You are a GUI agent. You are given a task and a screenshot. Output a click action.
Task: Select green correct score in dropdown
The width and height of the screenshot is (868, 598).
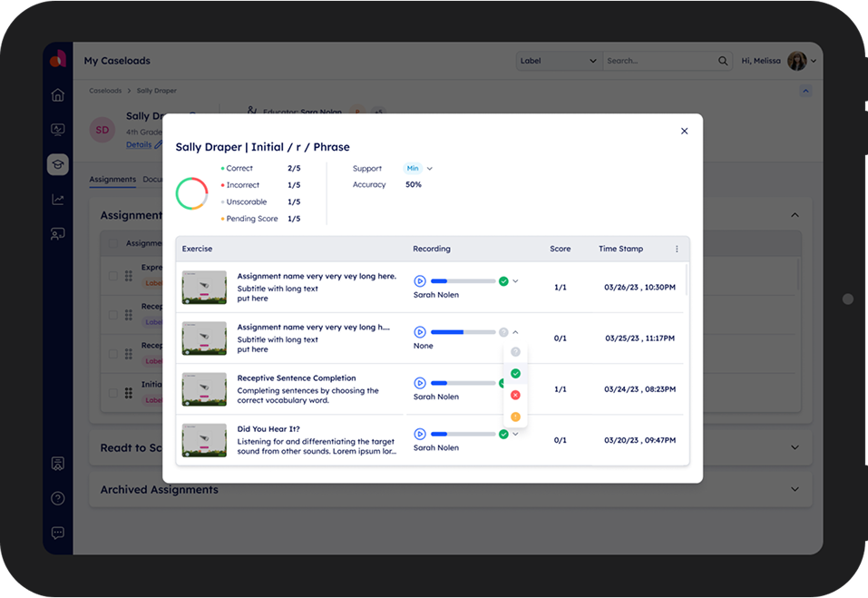pyautogui.click(x=515, y=374)
